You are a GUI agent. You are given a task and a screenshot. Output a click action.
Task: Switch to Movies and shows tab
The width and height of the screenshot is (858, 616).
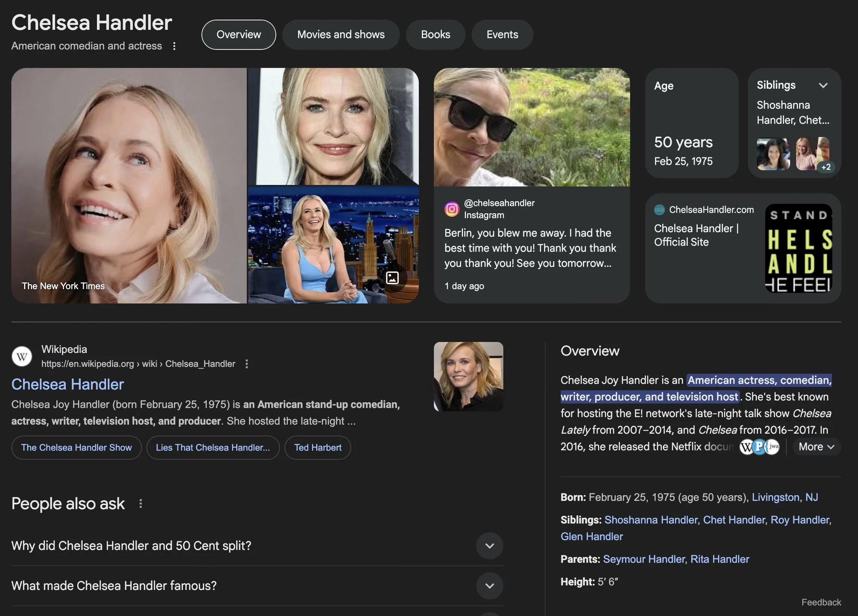[340, 34]
